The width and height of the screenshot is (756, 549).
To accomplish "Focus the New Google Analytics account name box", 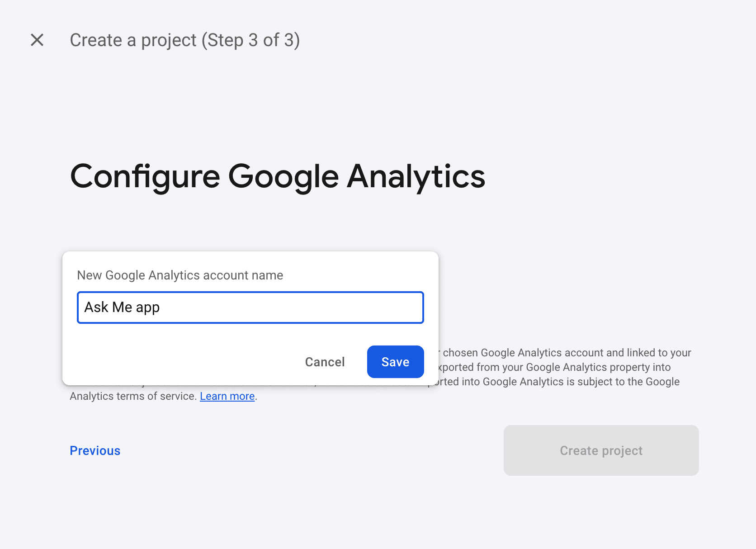I will point(250,308).
